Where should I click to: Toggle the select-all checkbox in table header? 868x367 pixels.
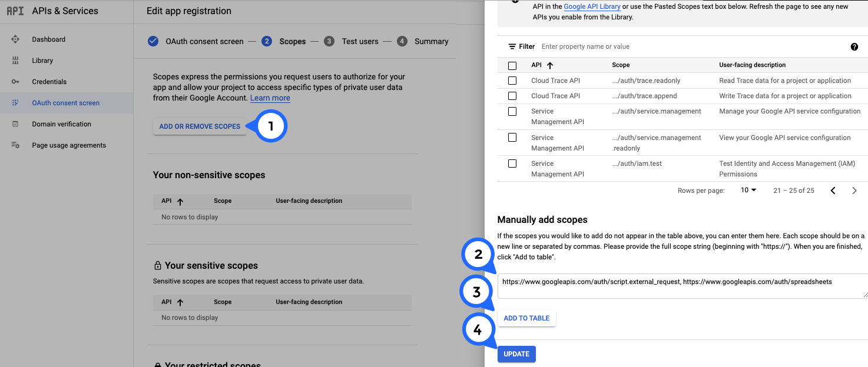[512, 66]
